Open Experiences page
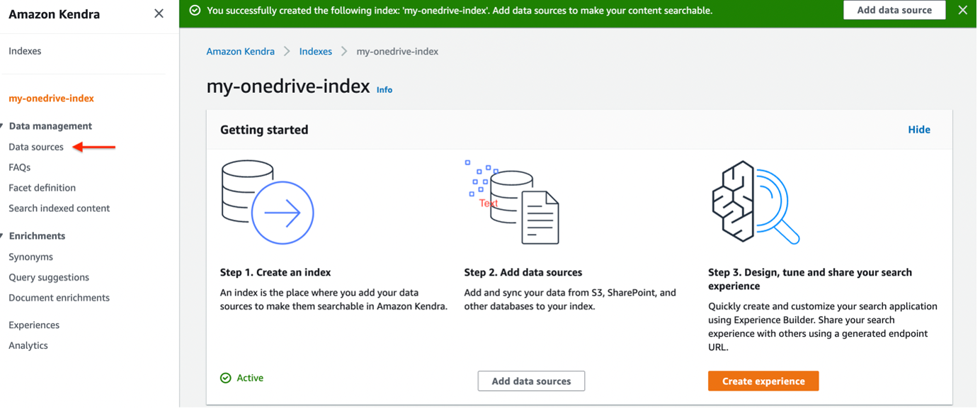Screen dimensions: 980x409 34,325
